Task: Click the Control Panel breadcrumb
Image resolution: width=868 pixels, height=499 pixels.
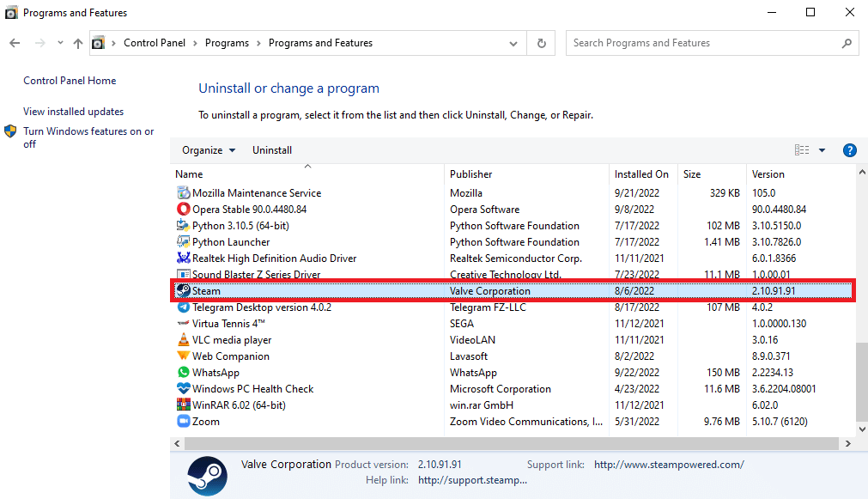Action: pyautogui.click(x=155, y=43)
